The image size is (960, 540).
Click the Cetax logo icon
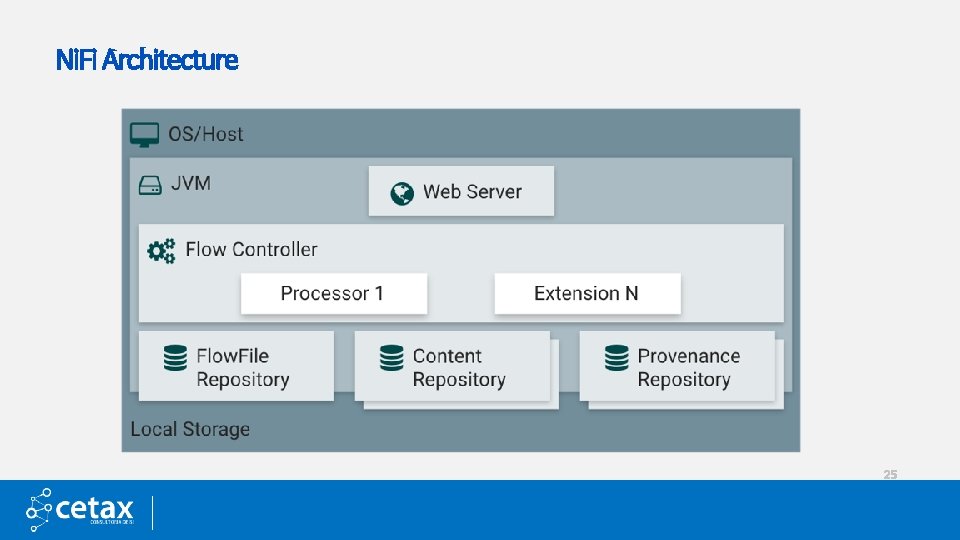43,509
